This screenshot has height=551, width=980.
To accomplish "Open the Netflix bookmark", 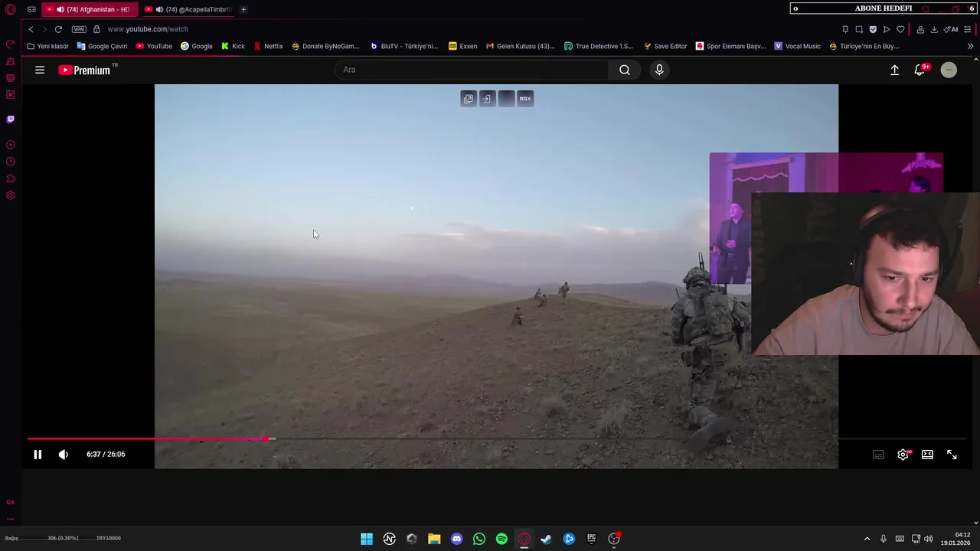I will [268, 46].
